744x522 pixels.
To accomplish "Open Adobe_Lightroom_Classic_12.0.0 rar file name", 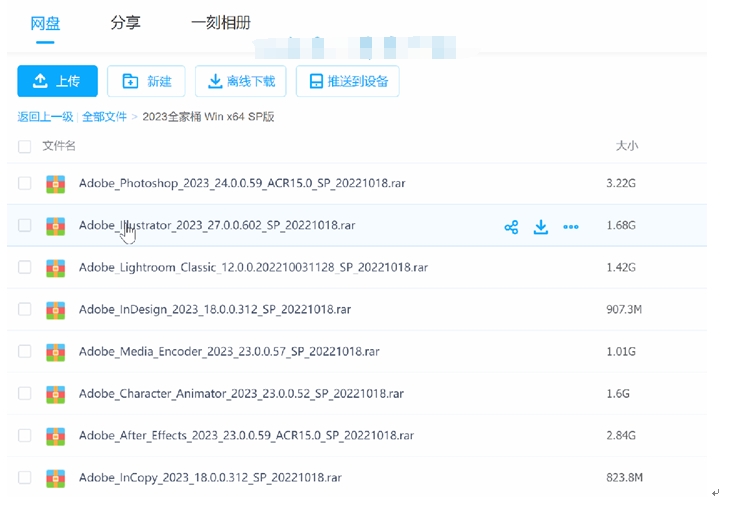I will [x=253, y=267].
